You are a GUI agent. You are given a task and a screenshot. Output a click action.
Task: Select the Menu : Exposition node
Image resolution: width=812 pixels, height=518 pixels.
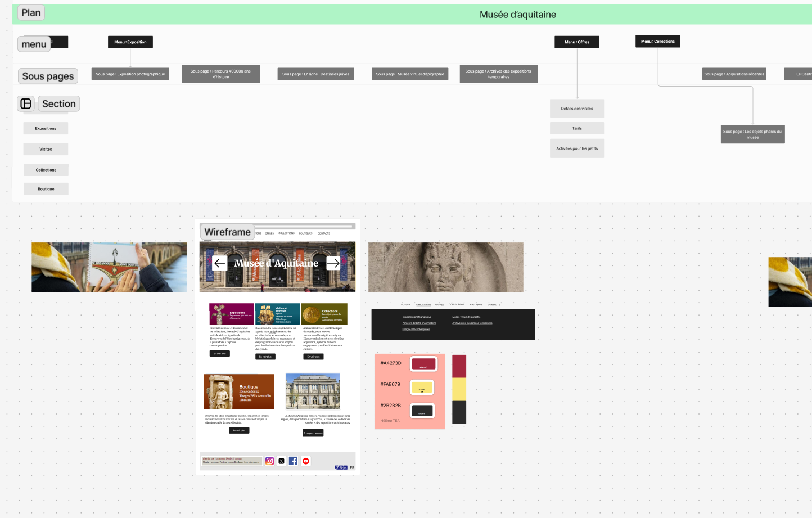[x=130, y=42]
